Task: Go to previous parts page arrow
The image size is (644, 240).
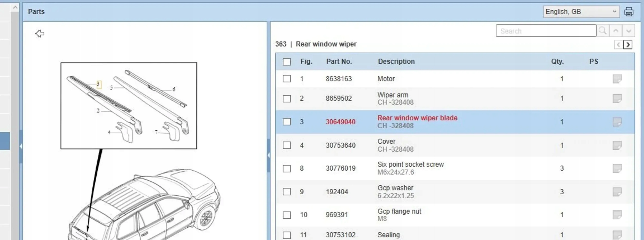Action: (618, 45)
